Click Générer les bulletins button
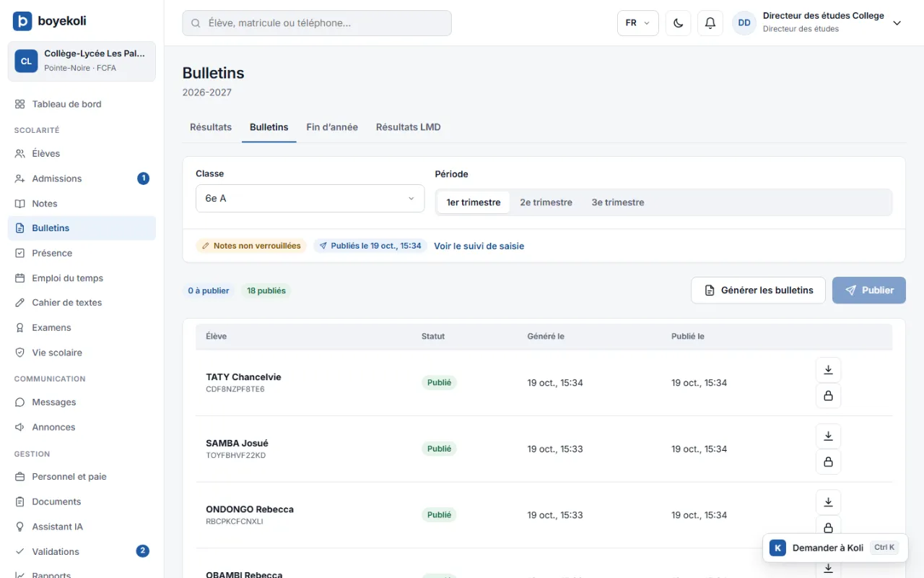Viewport: 924px width, 578px height. click(x=758, y=290)
